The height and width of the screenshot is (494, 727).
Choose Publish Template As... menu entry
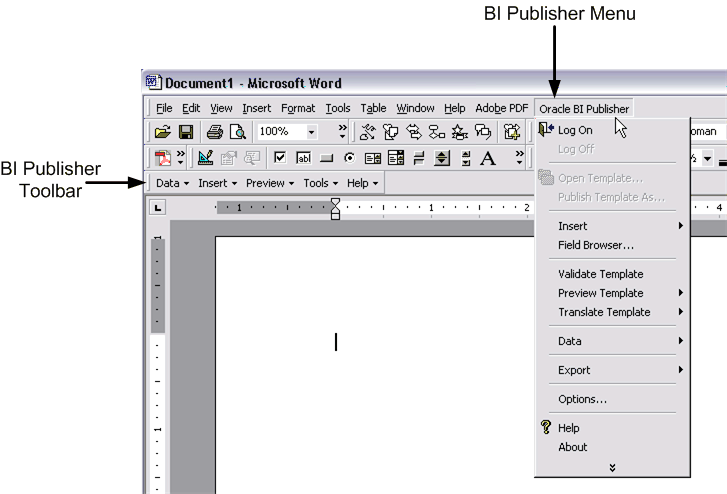(612, 197)
